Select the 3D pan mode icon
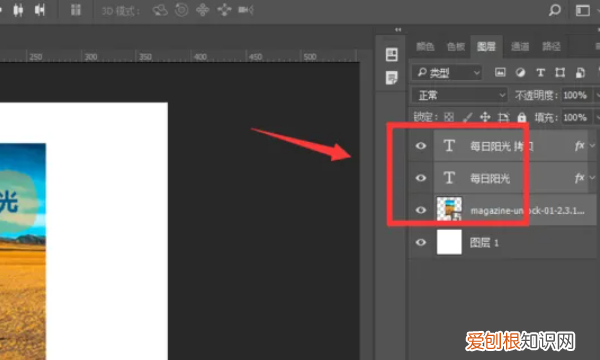This screenshot has height=360, width=600. [x=203, y=10]
